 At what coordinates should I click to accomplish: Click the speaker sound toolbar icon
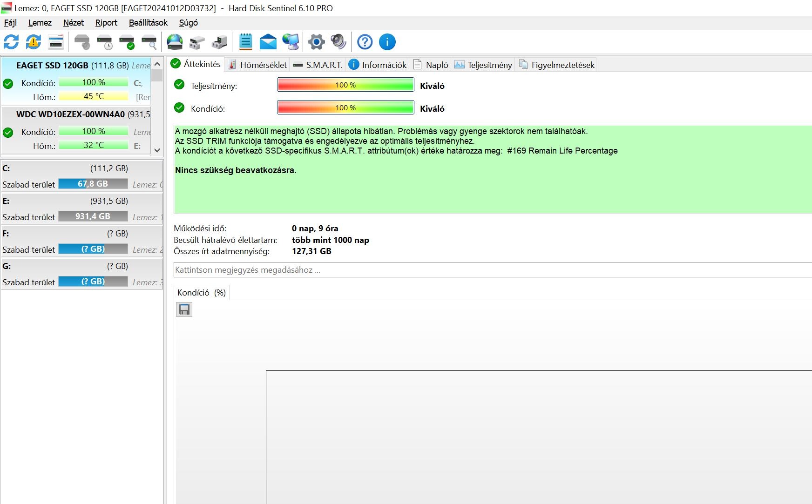(x=338, y=42)
